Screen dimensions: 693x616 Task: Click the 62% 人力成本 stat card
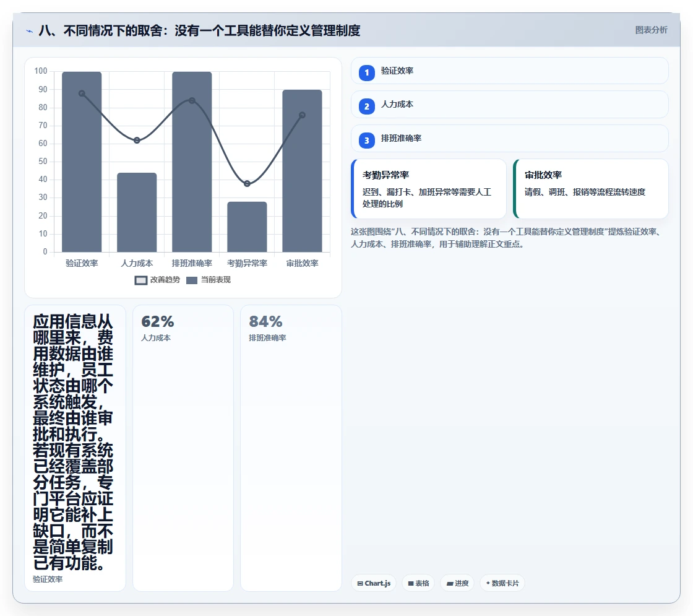[183, 448]
